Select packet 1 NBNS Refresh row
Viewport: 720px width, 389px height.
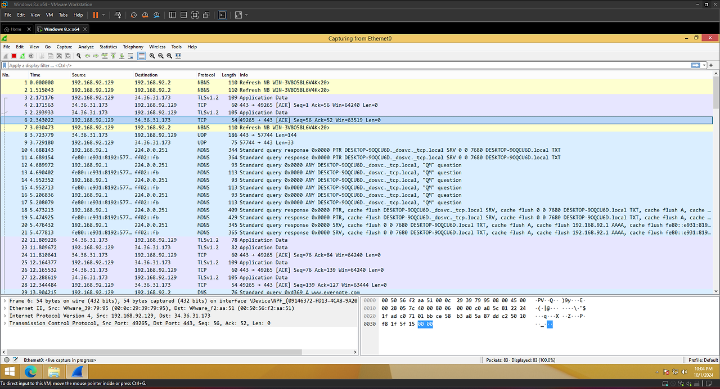[x=357, y=83]
